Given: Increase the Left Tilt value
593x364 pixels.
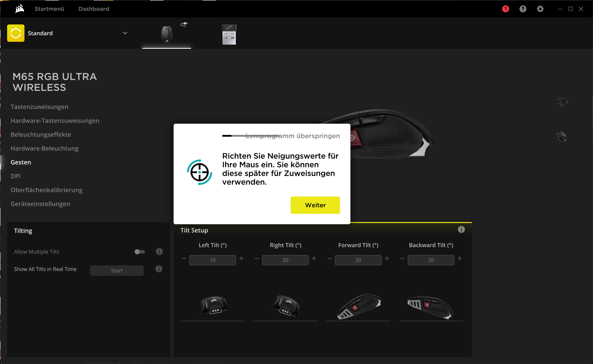Looking at the screenshot, I should click(241, 258).
